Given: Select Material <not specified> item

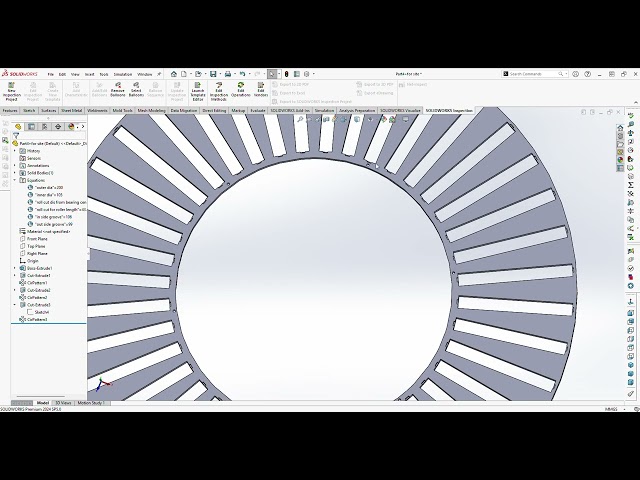Looking at the screenshot, I should pos(45,232).
